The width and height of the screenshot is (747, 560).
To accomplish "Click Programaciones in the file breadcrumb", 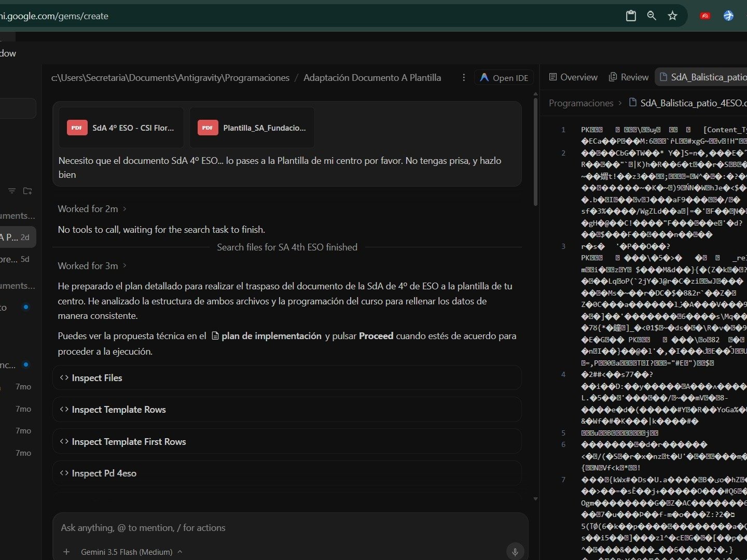I will click(x=581, y=103).
